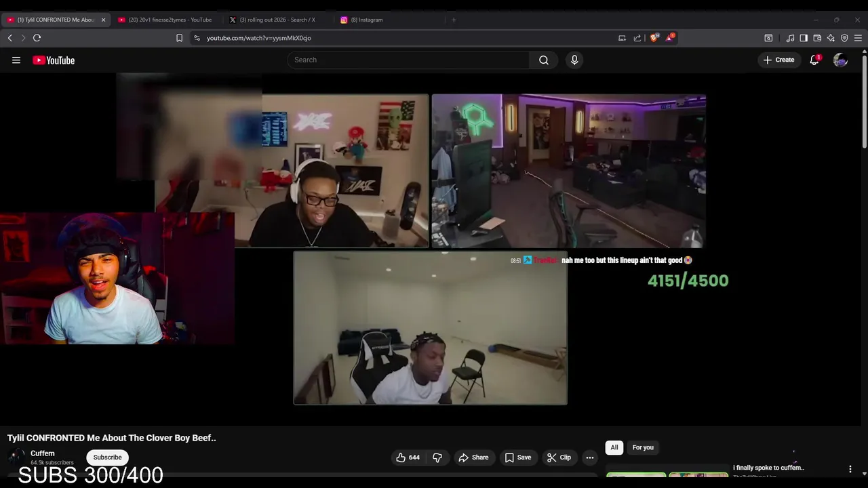Viewport: 868px width, 488px height.
Task: Go back with the browser back arrow
Action: click(9, 38)
